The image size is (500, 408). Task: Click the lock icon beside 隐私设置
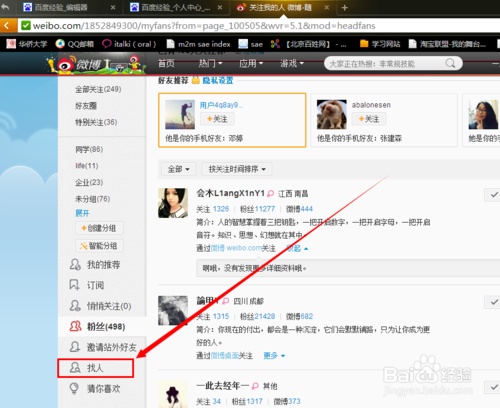(196, 80)
